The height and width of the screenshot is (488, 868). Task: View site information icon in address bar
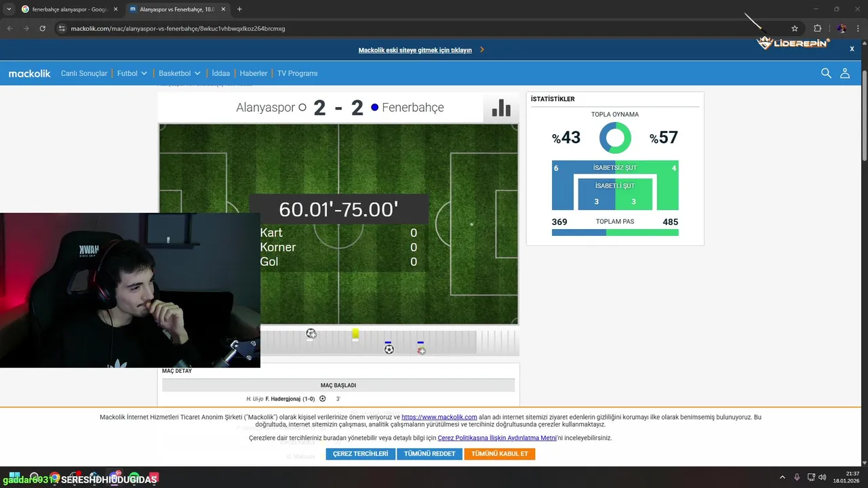(62, 28)
